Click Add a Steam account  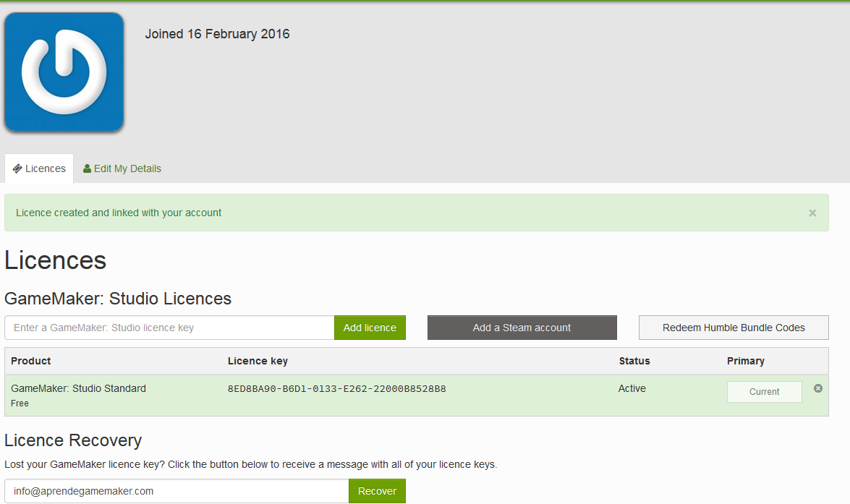(x=522, y=328)
